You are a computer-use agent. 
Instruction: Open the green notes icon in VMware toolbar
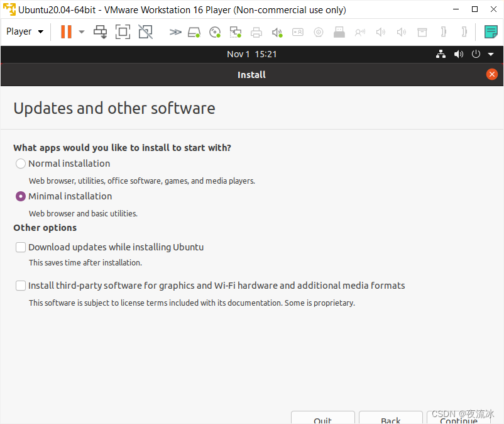(x=491, y=32)
